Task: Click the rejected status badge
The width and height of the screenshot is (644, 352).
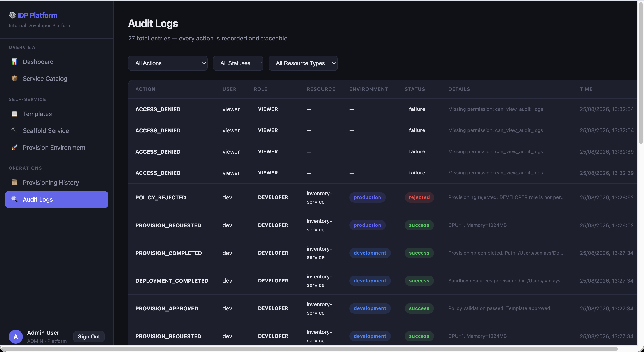Action: click(x=419, y=197)
